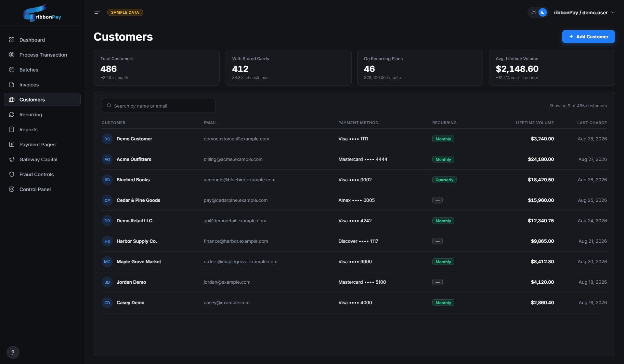Click the Process Transaction dollar icon
624x364 pixels.
coord(12,55)
